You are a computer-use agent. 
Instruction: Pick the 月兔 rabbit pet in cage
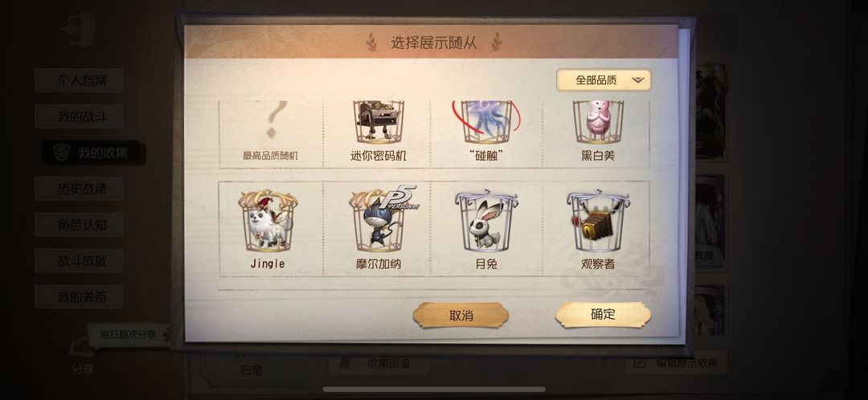486,222
